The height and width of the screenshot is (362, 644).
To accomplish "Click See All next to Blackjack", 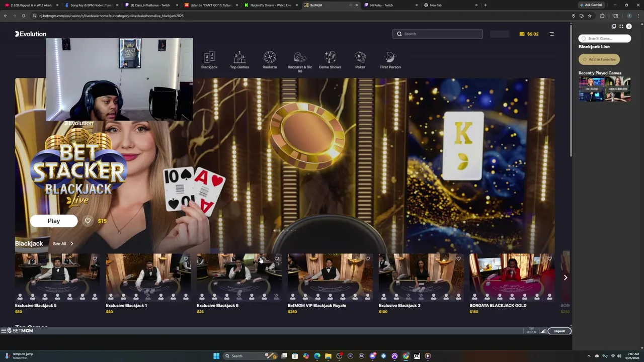I will 63,244.
